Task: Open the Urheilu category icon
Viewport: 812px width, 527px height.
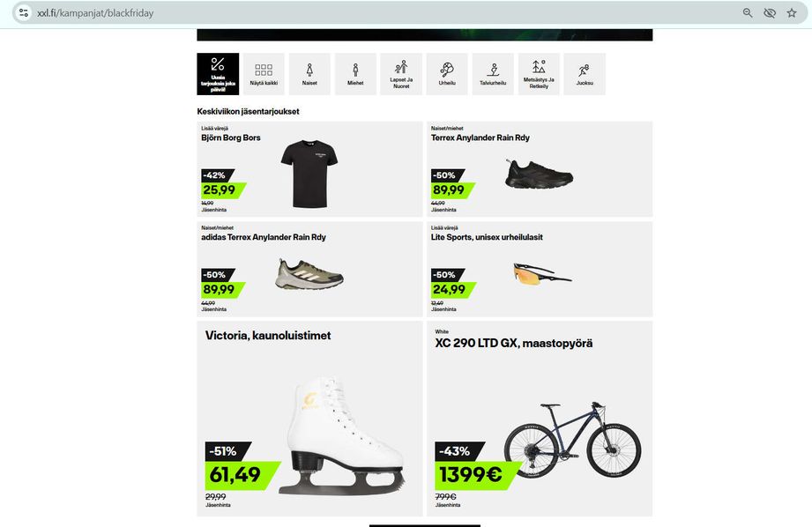Action: tap(447, 74)
